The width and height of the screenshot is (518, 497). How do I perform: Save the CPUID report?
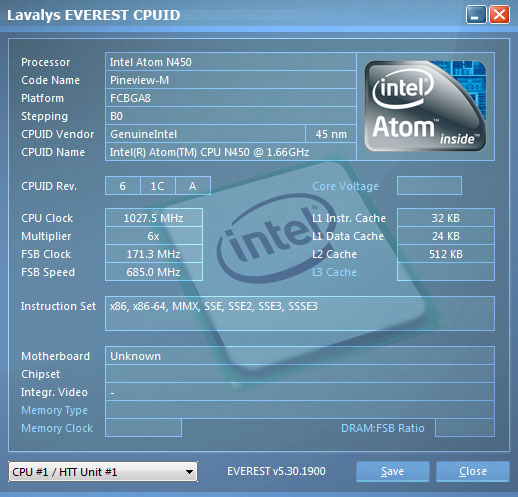tap(392, 471)
